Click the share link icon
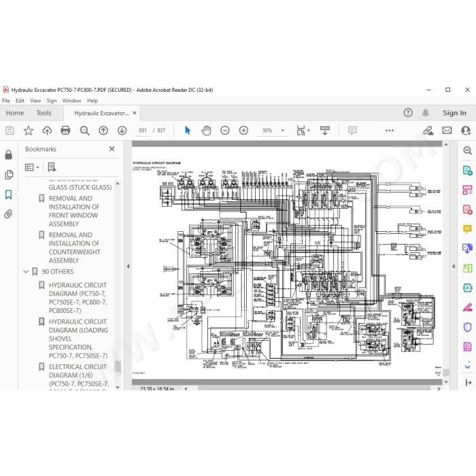The image size is (476, 476). [x=428, y=131]
